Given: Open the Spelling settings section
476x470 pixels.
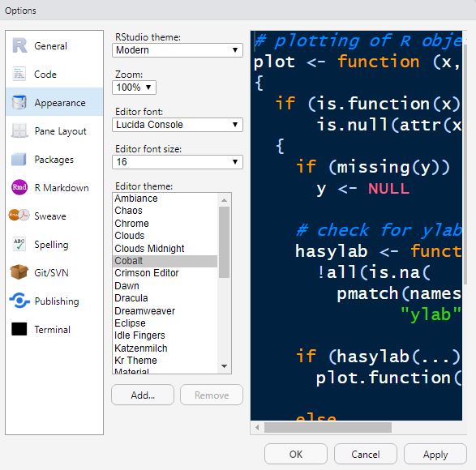Looking at the screenshot, I should click(54, 244).
